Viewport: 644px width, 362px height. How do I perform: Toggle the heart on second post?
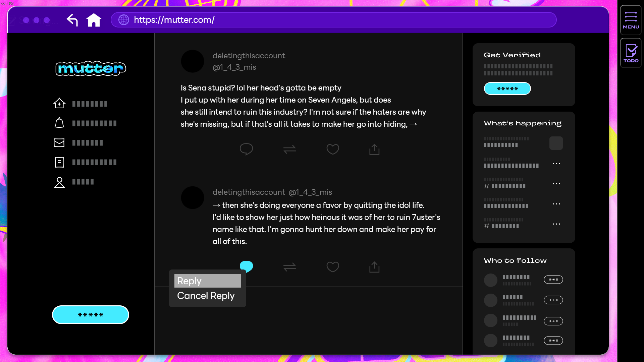[333, 267]
